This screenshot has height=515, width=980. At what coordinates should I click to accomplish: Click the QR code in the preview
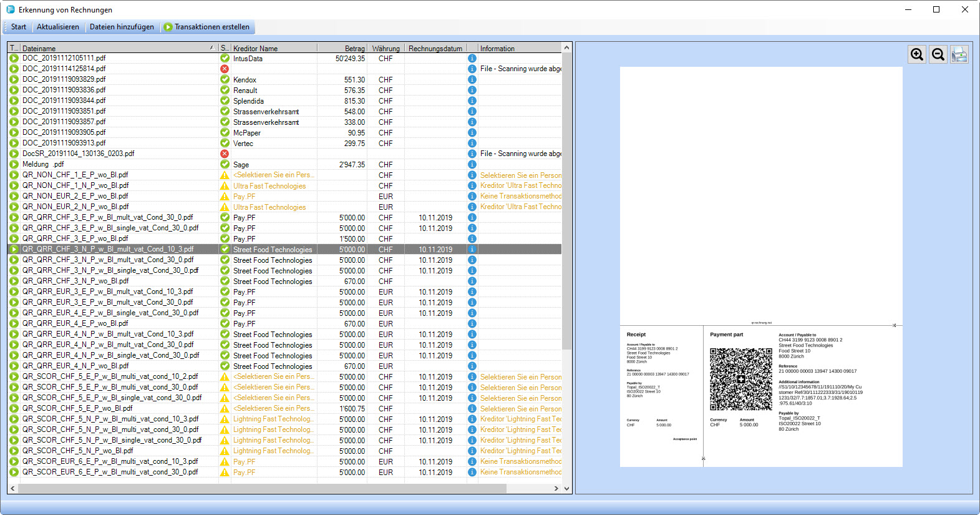[x=740, y=379]
